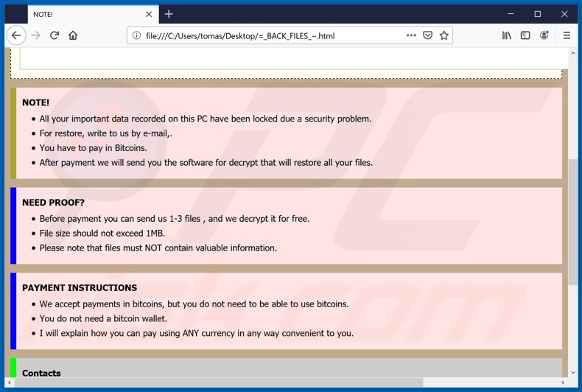Image resolution: width=582 pixels, height=392 pixels.
Task: Click the 'send us 1-3 files' line
Action: (175, 219)
